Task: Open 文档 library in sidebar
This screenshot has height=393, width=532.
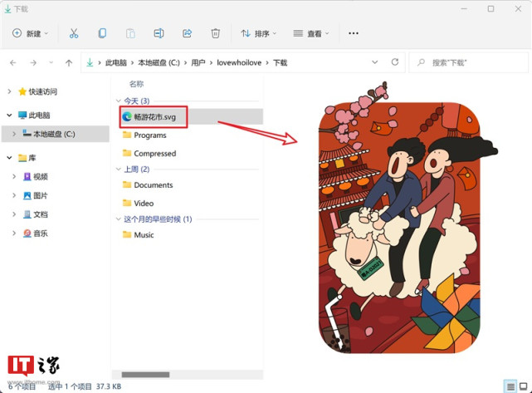Action: pyautogui.click(x=36, y=214)
